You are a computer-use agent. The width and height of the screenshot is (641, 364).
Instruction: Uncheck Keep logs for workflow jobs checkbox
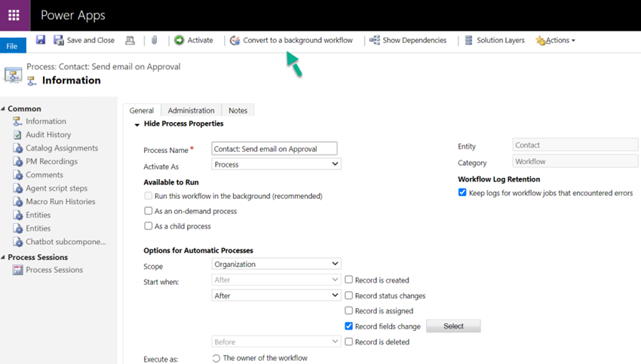[x=462, y=192]
